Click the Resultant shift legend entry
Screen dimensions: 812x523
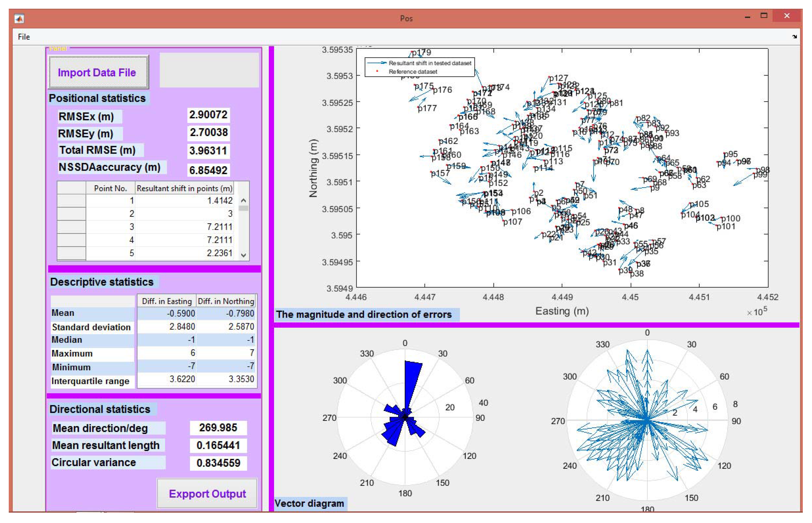pyautogui.click(x=430, y=63)
